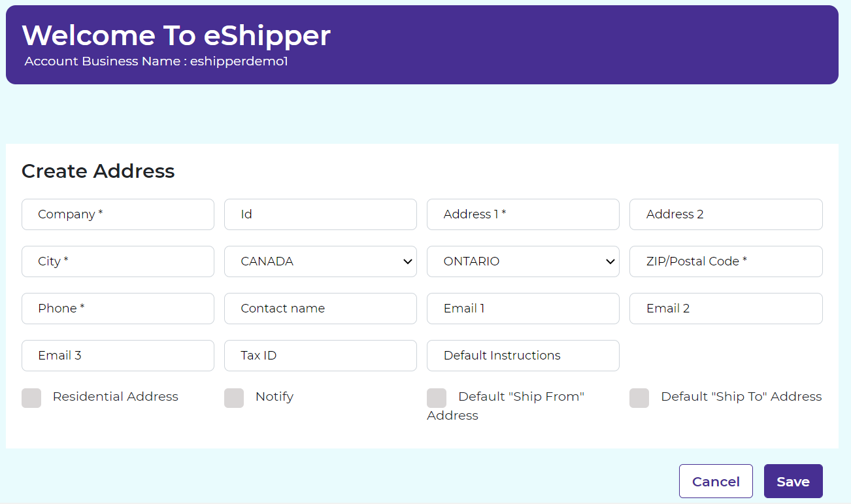Click the Address 2 field
Image resolution: width=851 pixels, height=504 pixels.
pos(726,214)
